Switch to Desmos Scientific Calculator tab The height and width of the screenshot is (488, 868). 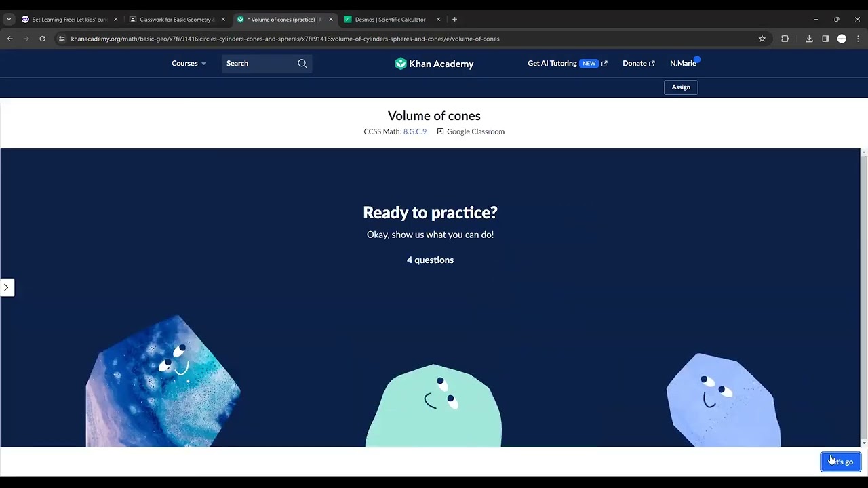tap(392, 20)
